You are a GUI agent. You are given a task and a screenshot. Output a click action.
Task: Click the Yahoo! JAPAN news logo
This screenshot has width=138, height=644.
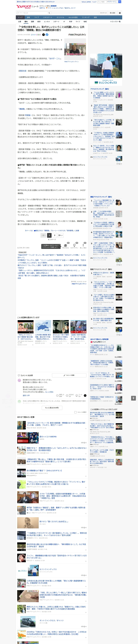(27, 7)
